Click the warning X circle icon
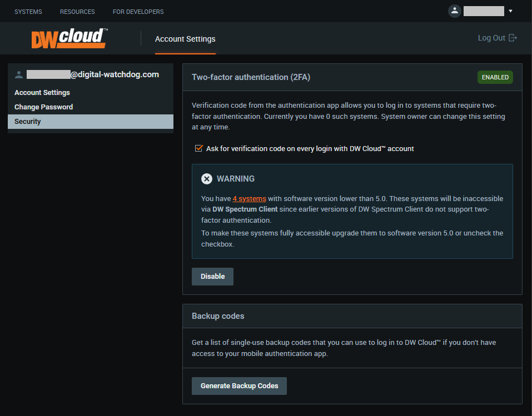Image resolution: width=532 pixels, height=416 pixels. pos(207,179)
